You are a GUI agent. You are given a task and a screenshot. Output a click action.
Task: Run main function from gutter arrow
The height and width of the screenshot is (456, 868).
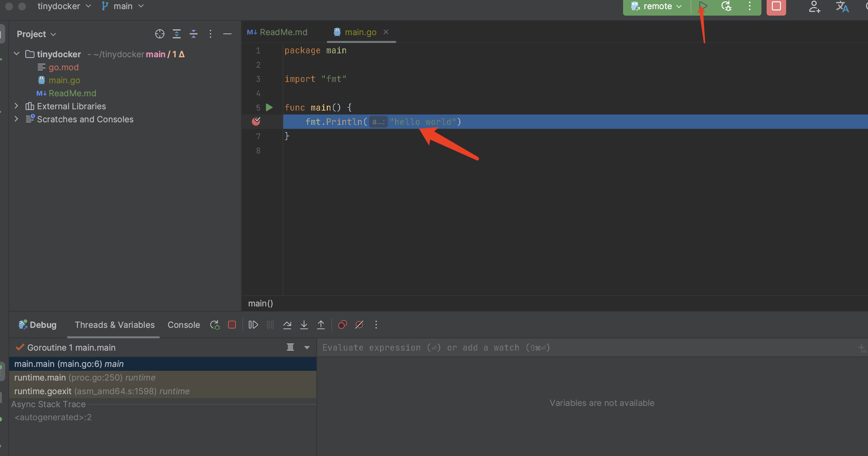pos(269,107)
